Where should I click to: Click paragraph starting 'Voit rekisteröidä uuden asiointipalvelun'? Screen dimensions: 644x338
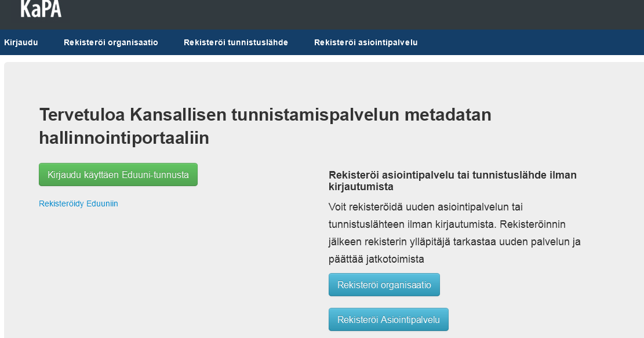pos(454,233)
